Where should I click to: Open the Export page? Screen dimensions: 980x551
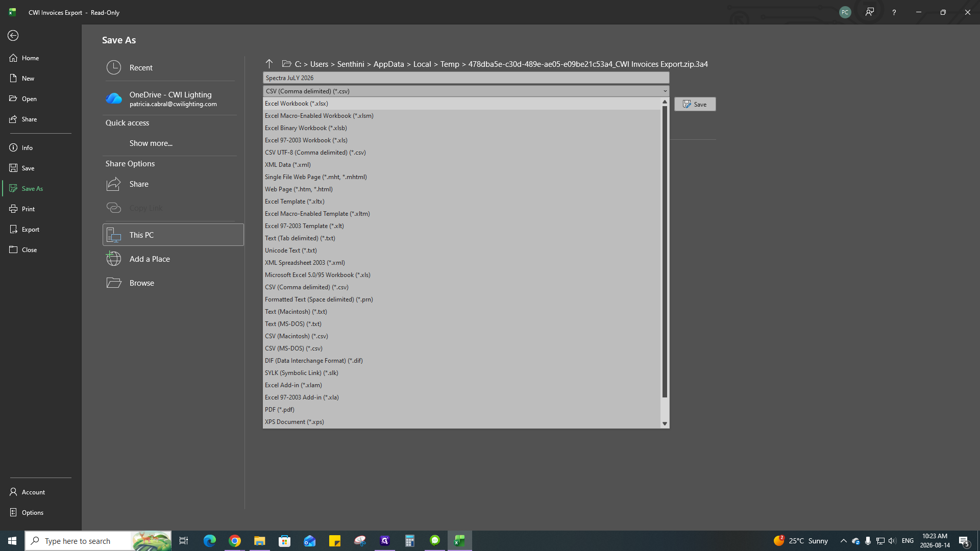(x=41, y=230)
